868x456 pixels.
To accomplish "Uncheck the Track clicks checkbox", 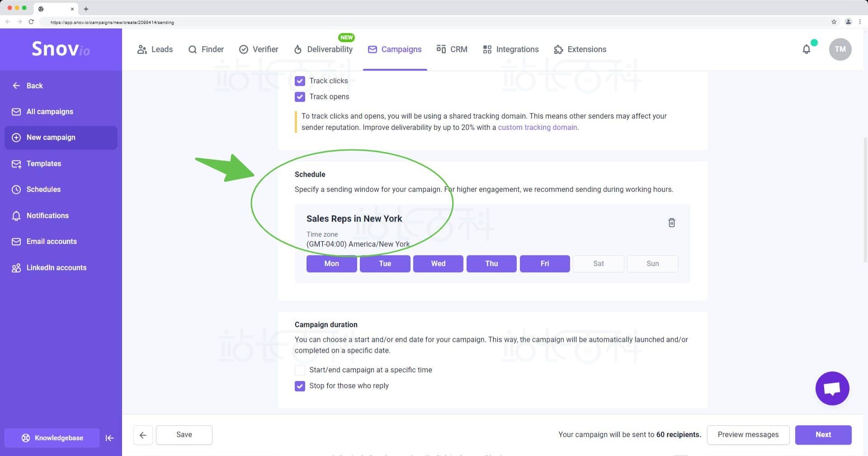I will pos(300,81).
